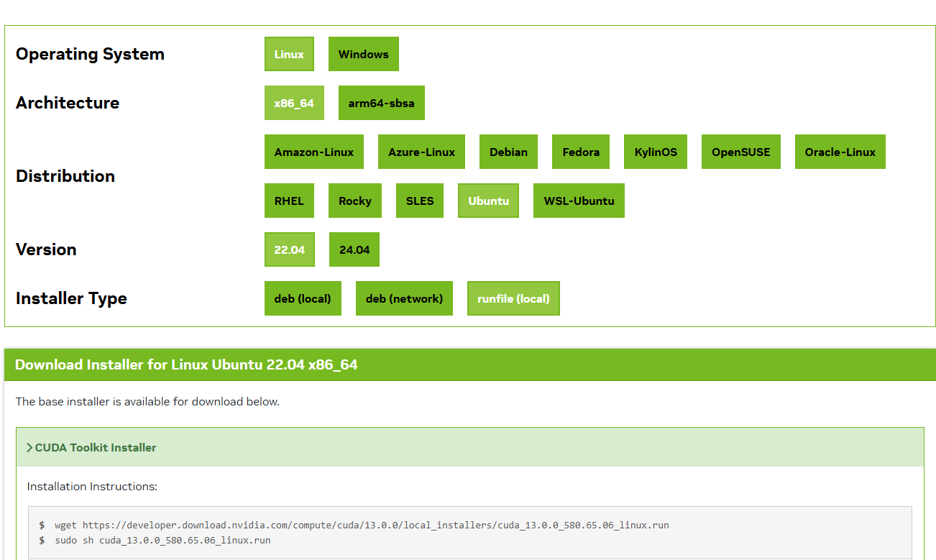Choose deb (network) installer type
This screenshot has width=936, height=560.
(404, 298)
